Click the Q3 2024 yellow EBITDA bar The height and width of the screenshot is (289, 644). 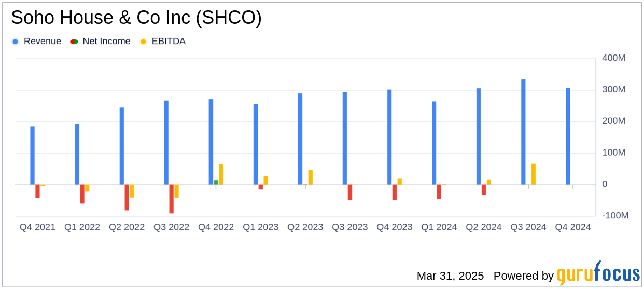[x=534, y=174]
